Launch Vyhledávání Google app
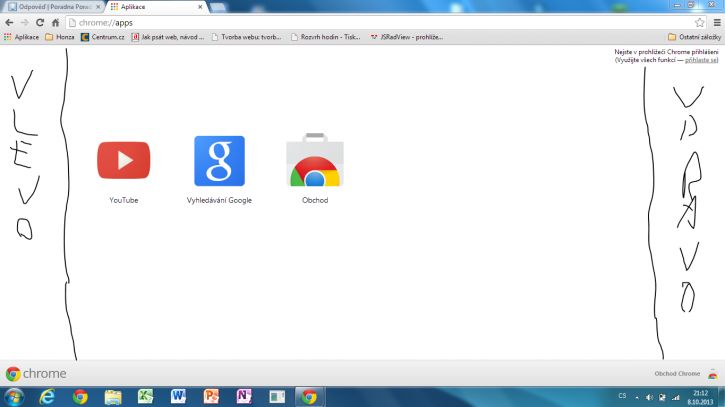725x407 pixels. click(x=219, y=161)
